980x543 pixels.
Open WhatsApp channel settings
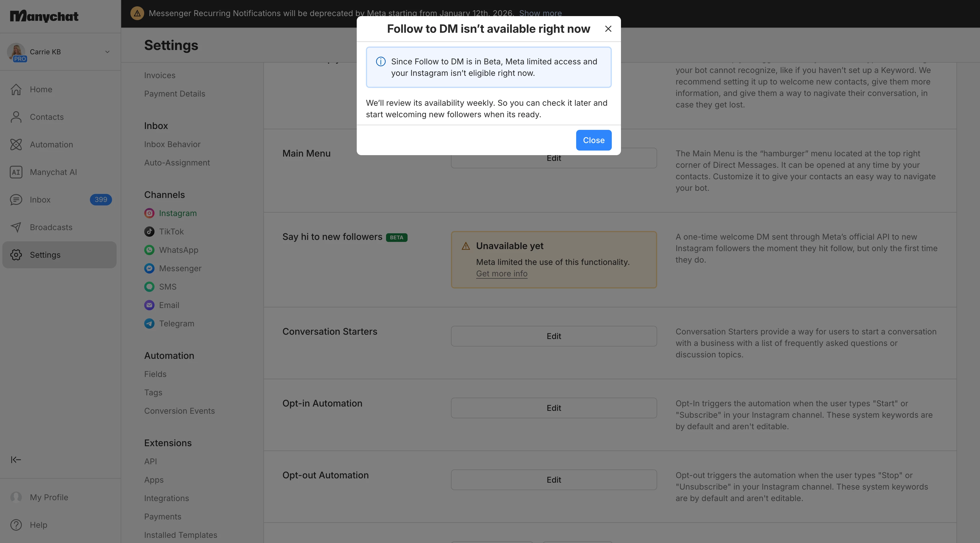pos(178,250)
